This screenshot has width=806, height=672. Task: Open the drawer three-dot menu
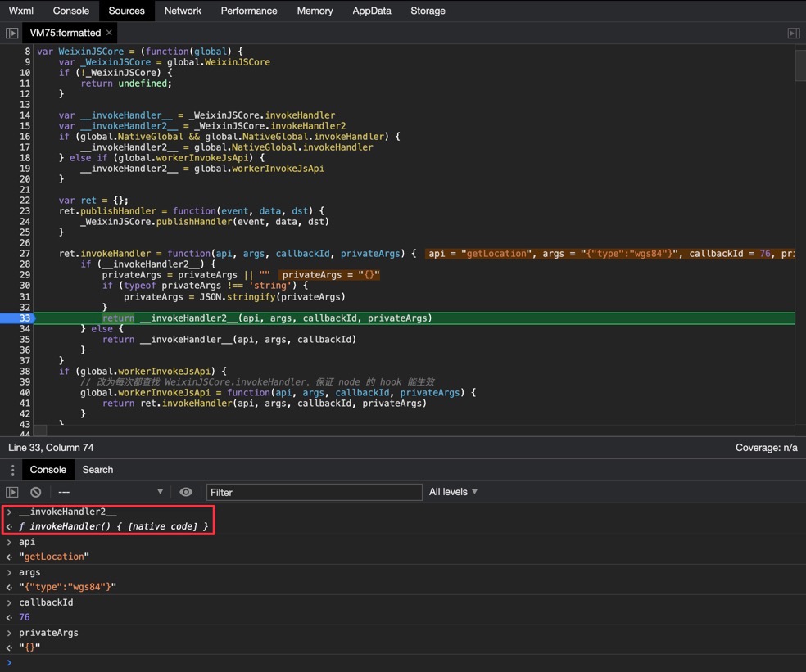tap(11, 470)
